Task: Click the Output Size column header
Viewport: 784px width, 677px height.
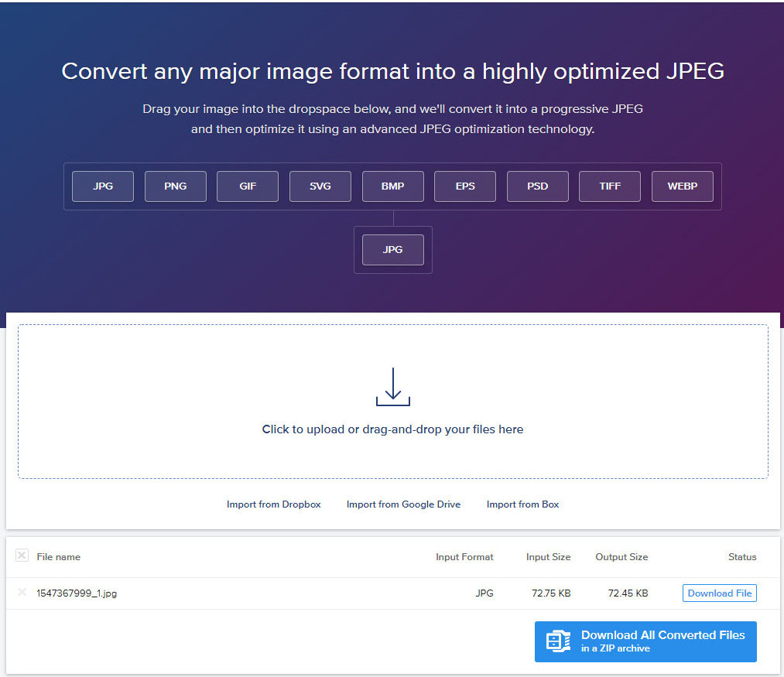Action: point(621,557)
